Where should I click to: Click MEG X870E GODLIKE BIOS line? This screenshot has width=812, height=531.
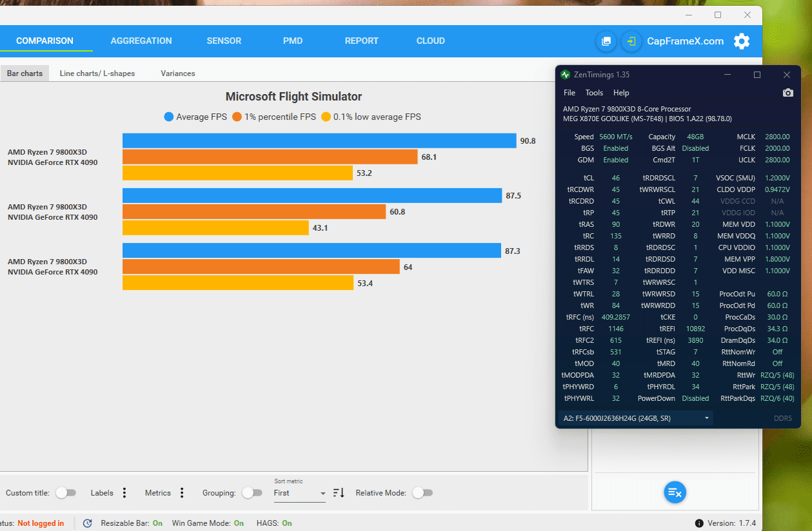pyautogui.click(x=647, y=119)
